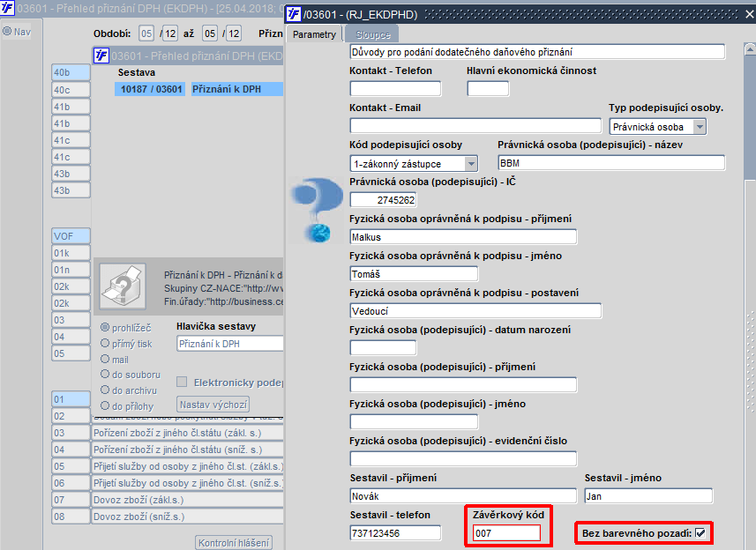Click the 40b side button
Image resolution: width=756 pixels, height=550 pixels.
click(71, 72)
